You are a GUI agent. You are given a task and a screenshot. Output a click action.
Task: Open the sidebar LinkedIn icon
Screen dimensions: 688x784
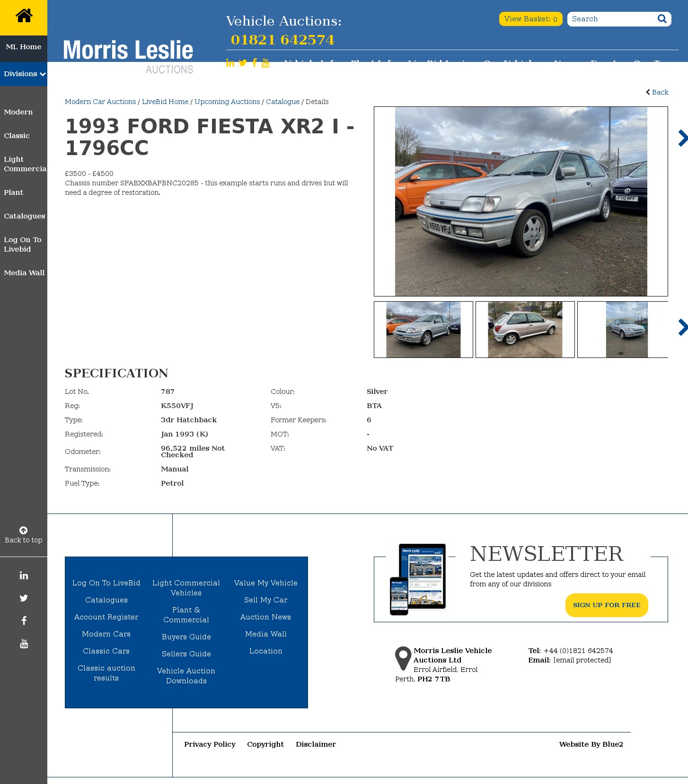pyautogui.click(x=24, y=575)
